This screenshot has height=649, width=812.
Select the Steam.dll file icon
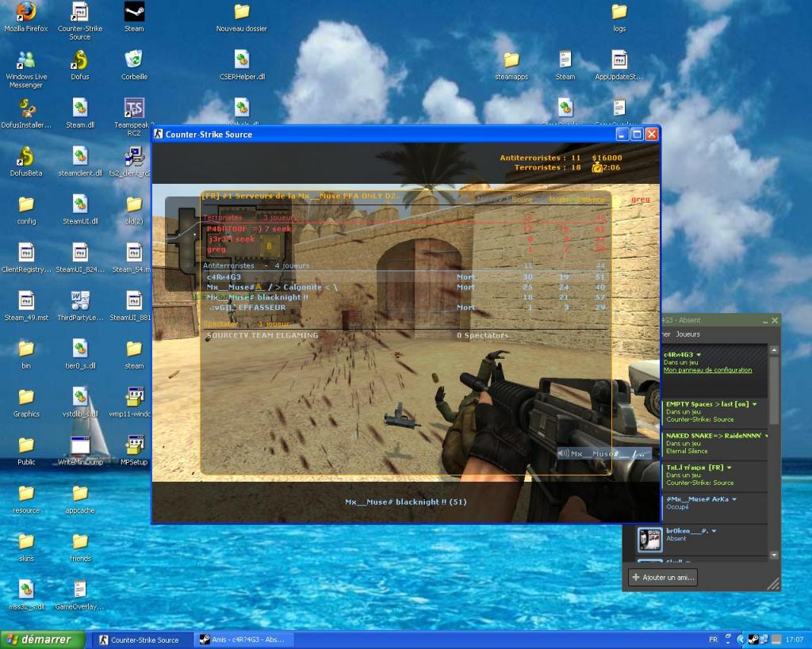coord(80,108)
